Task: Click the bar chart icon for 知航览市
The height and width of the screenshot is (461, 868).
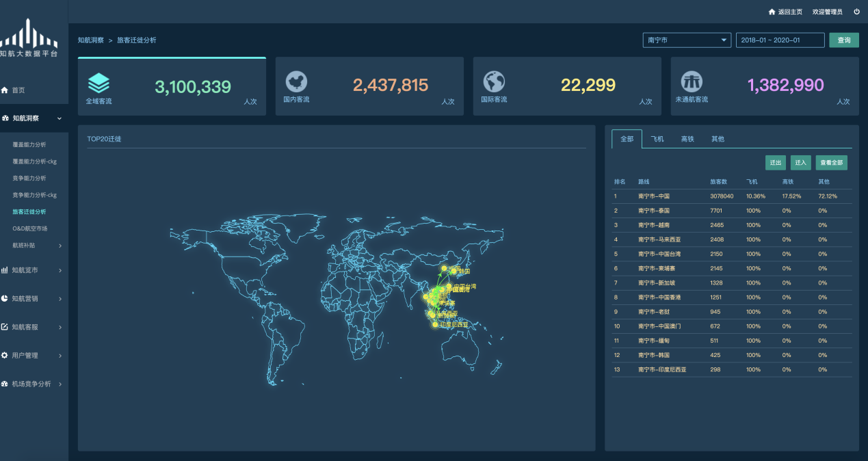Action: tap(5, 270)
